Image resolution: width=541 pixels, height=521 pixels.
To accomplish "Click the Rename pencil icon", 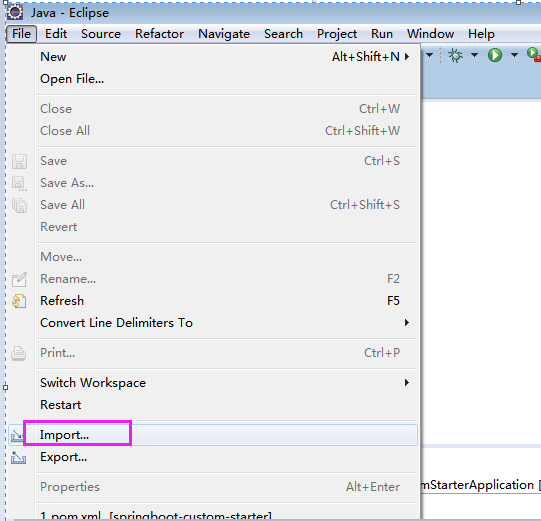I will [x=19, y=279].
